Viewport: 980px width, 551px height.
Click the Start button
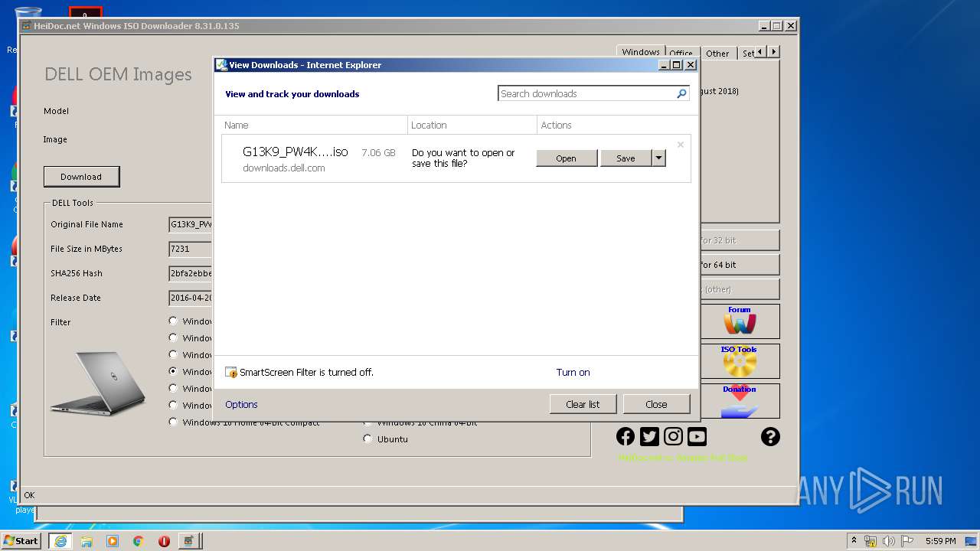tap(21, 541)
